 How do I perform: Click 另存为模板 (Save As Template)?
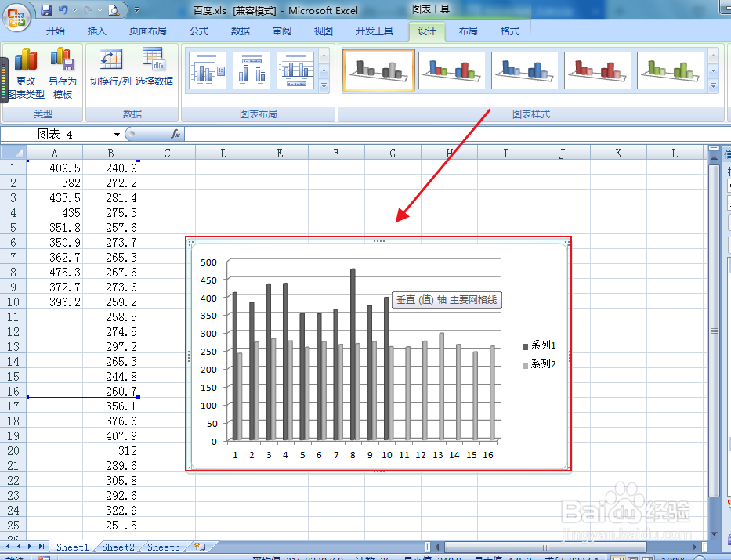tap(63, 74)
